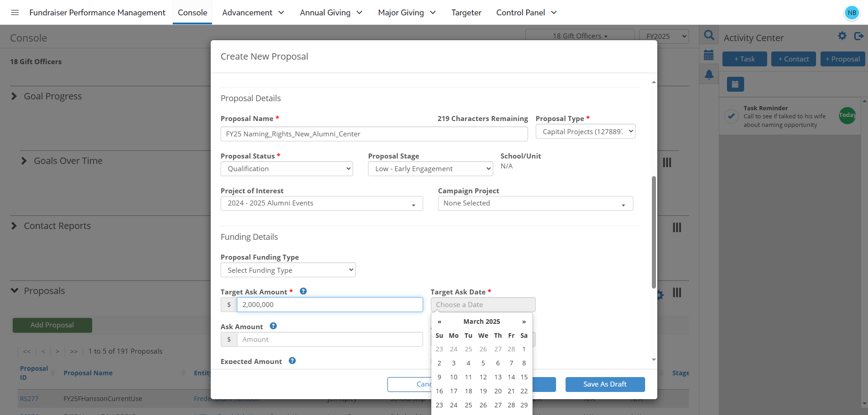This screenshot has height=415, width=868.
Task: Open the Annual Giving menu
Action: pos(331,13)
